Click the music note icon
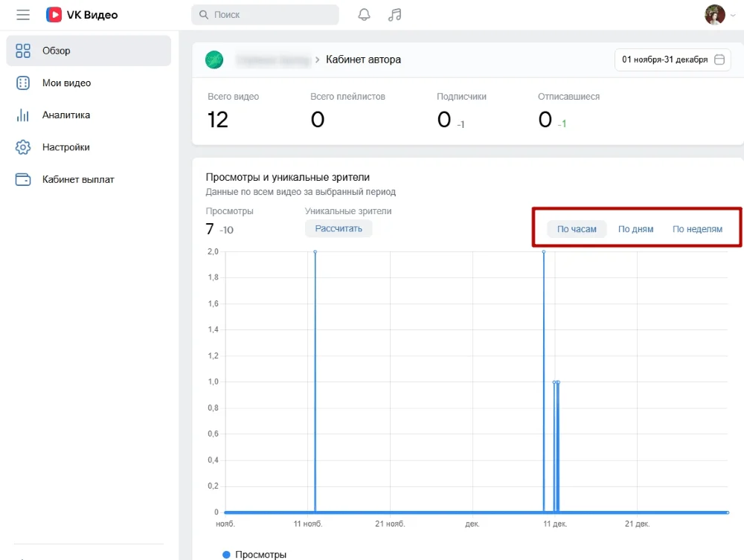 (x=395, y=15)
